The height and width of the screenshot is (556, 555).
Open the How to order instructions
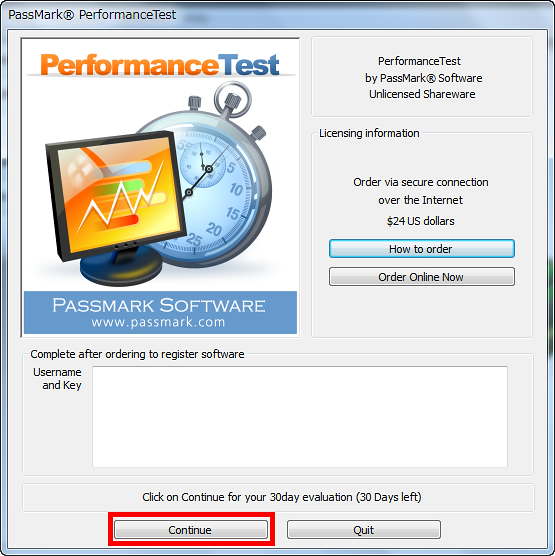(x=422, y=249)
